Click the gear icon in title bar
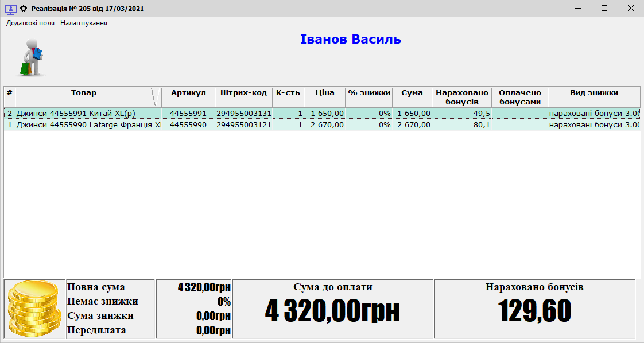Image resolution: width=644 pixels, height=343 pixels. click(x=24, y=9)
